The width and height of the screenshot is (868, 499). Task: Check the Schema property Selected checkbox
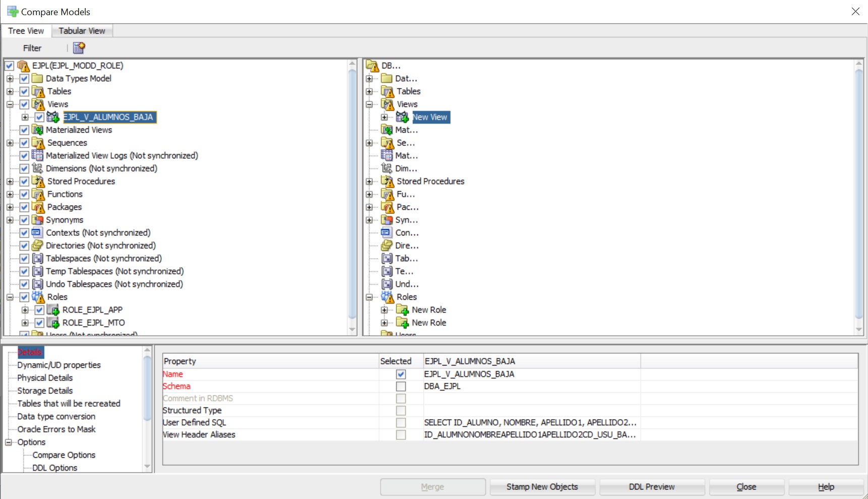[x=401, y=386]
